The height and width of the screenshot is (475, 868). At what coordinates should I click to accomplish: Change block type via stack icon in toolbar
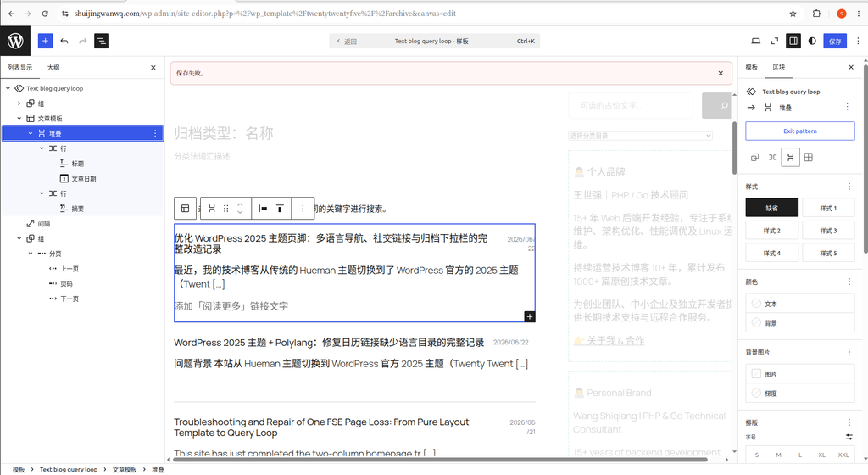212,209
